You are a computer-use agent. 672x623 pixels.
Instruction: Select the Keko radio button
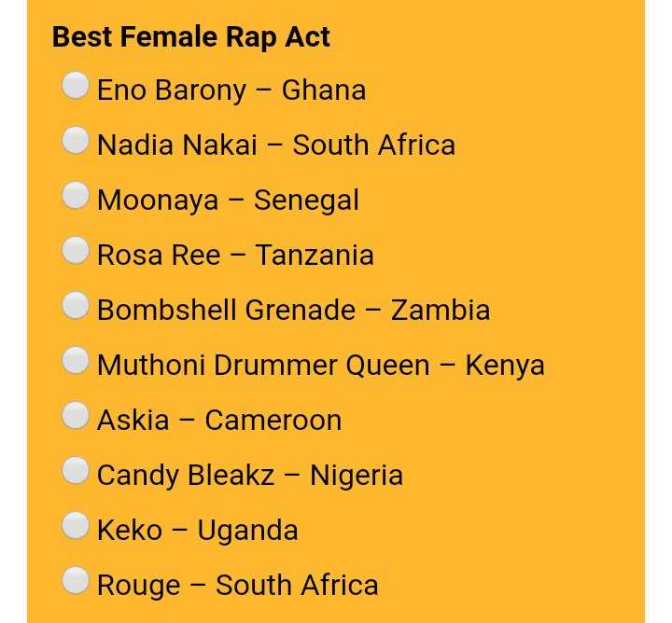pyautogui.click(x=76, y=526)
